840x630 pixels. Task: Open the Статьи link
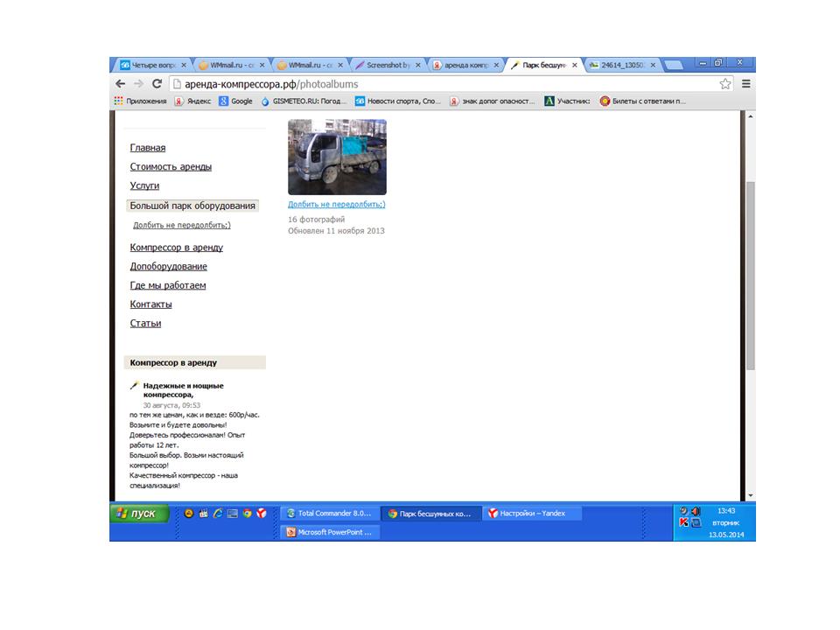click(145, 323)
